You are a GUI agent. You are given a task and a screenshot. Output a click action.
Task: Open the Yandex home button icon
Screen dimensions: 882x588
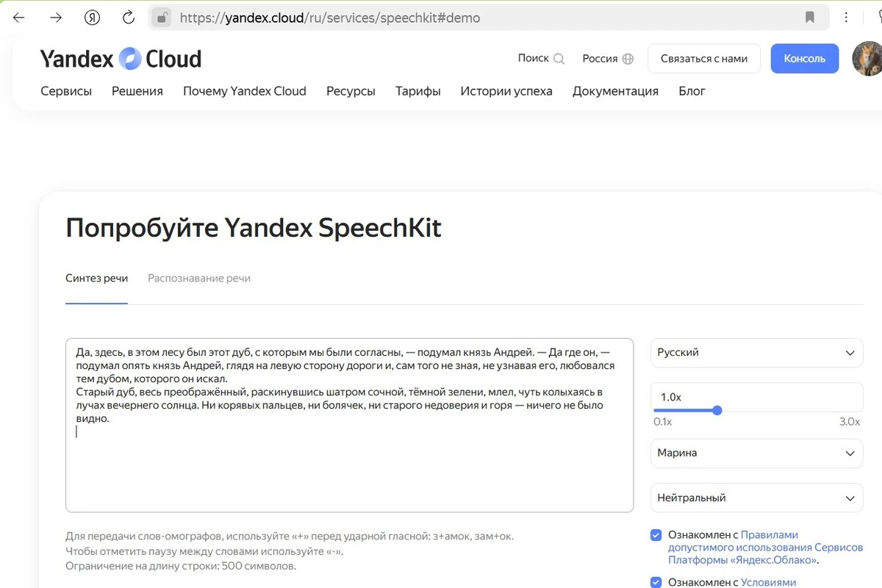click(92, 18)
